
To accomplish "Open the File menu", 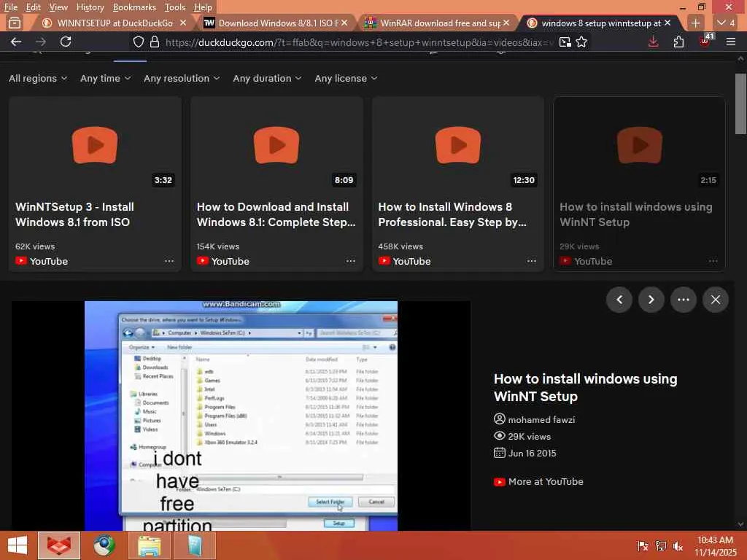I will [10, 7].
